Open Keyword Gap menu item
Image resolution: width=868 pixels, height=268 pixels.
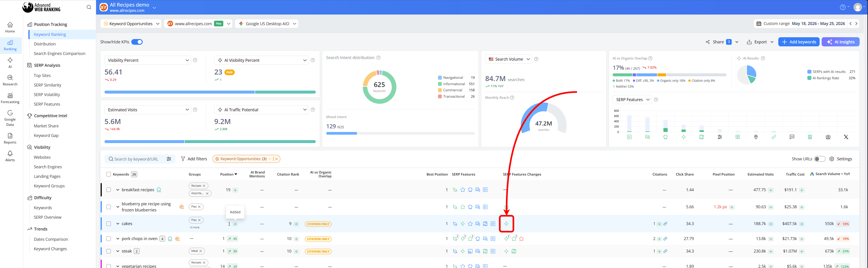pyautogui.click(x=46, y=135)
